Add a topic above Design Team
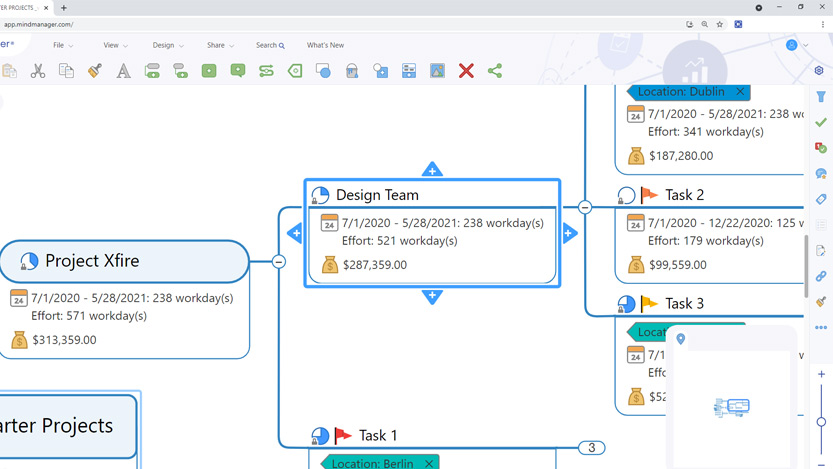Screen dimensions: 833x469 tap(432, 170)
